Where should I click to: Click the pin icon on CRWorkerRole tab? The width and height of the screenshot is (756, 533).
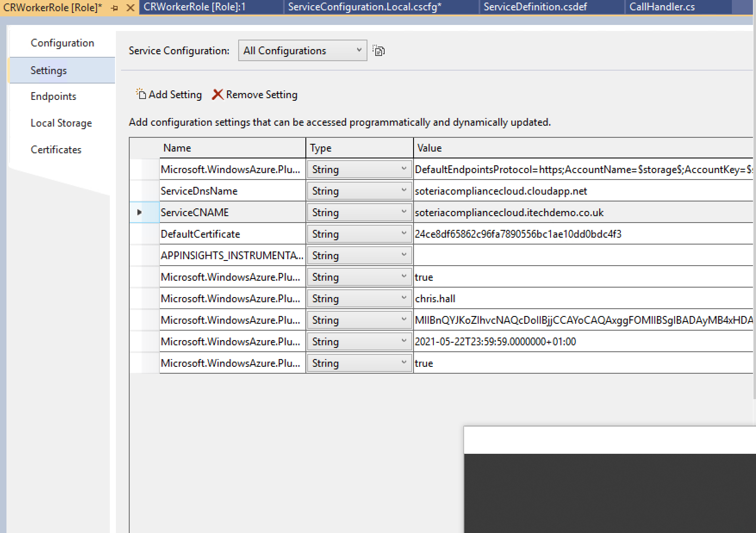click(x=114, y=7)
